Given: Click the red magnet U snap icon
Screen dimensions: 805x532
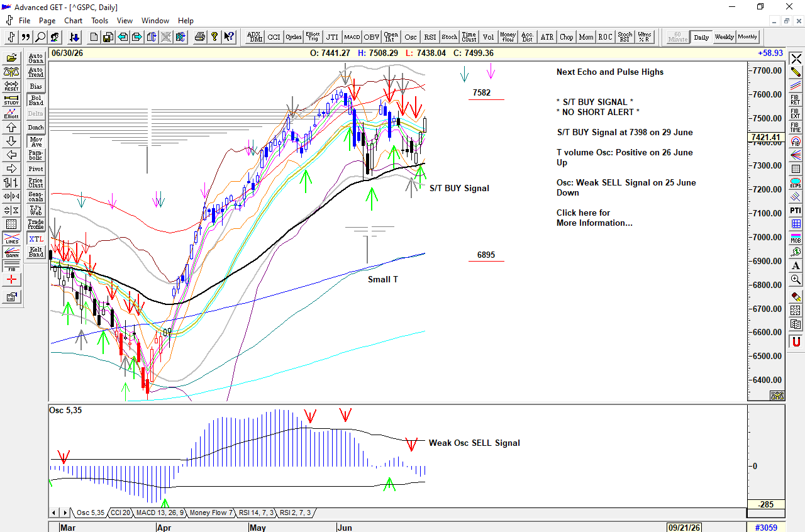Looking at the screenshot, I should (796, 341).
